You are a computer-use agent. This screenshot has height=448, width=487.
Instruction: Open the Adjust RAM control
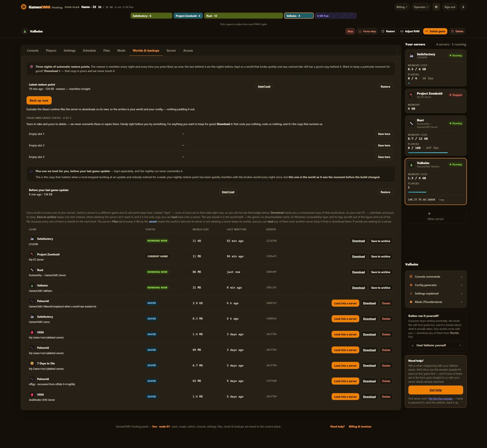(410, 31)
